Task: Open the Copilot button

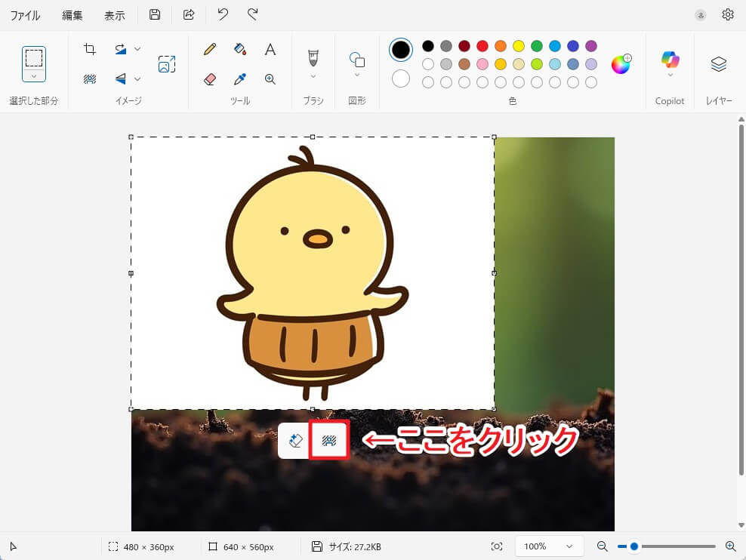Action: 670,60
